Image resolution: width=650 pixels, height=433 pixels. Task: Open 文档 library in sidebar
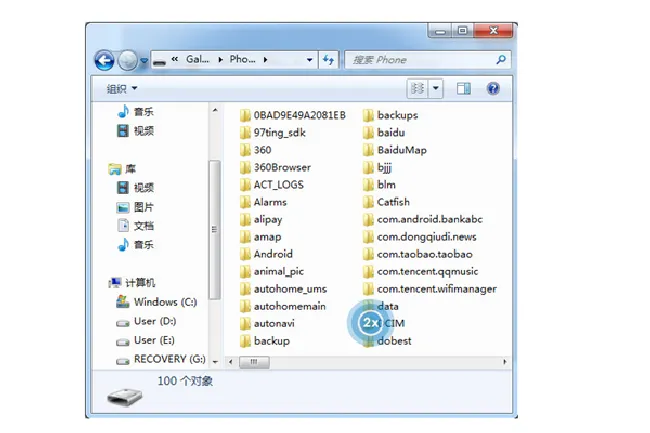135,225
